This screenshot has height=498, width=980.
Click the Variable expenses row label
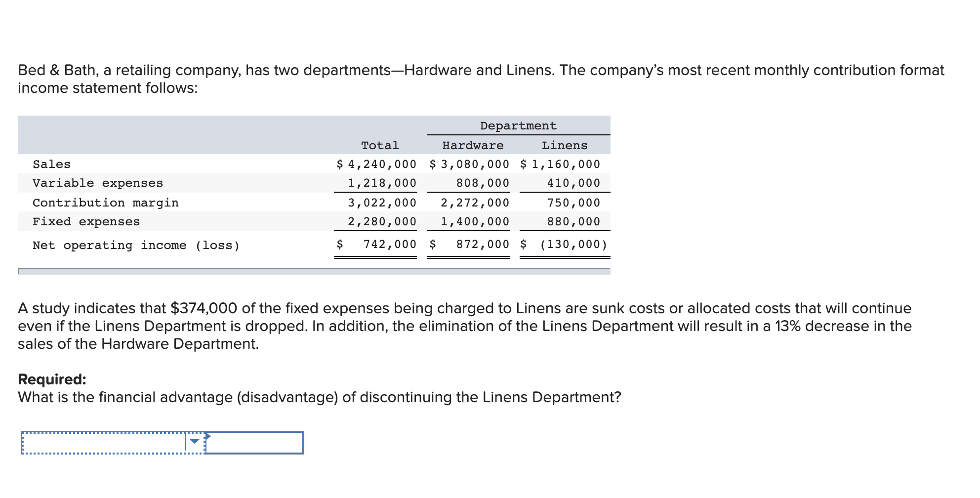[98, 183]
